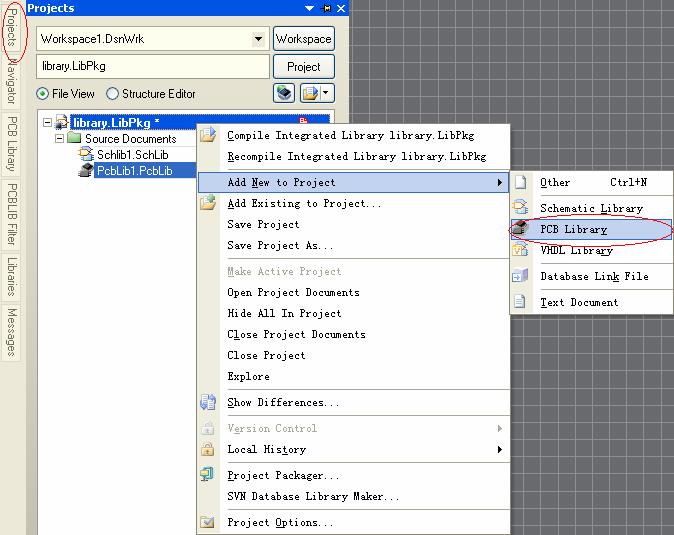Open Add New to Project submenu

click(353, 182)
